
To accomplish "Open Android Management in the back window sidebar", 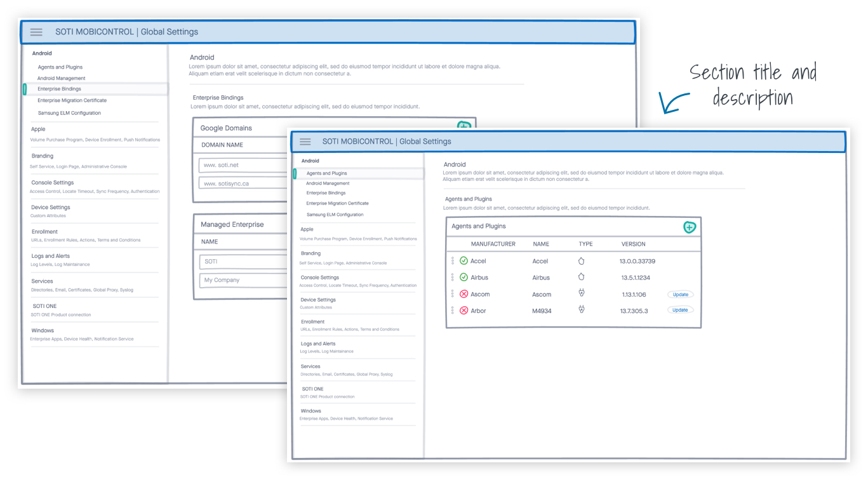I will (61, 78).
